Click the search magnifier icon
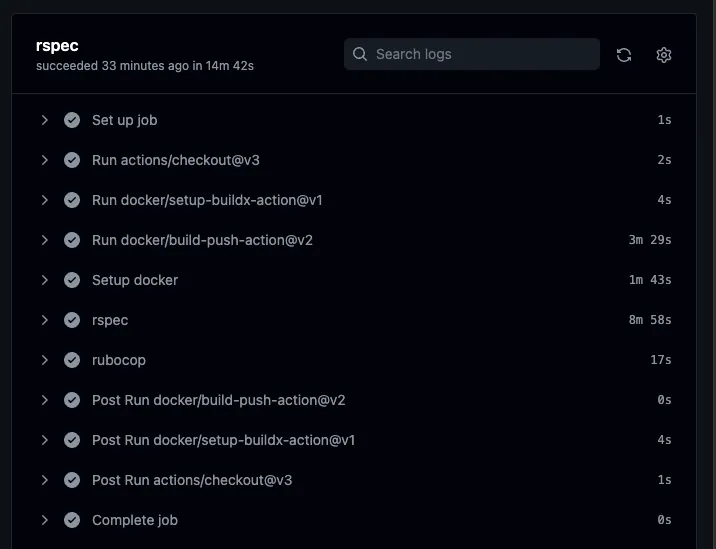This screenshot has height=549, width=716. tap(360, 54)
